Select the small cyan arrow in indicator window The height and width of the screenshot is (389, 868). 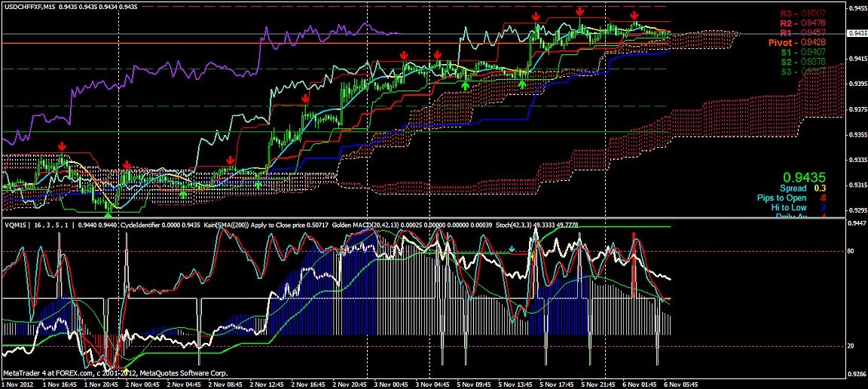512,248
